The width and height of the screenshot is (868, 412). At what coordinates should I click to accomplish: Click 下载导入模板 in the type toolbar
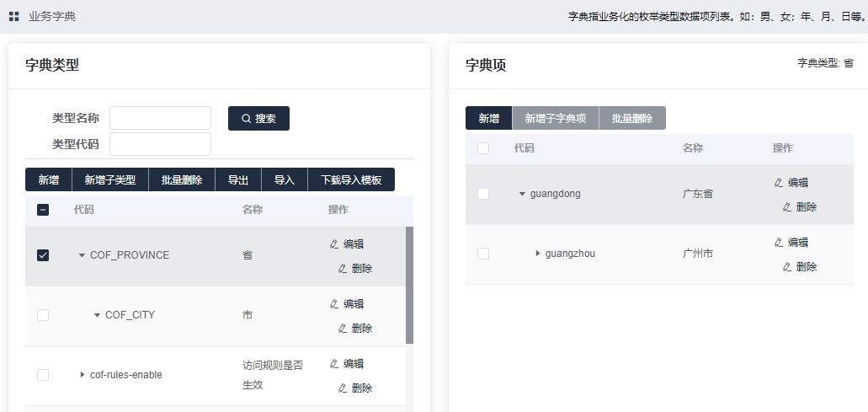click(351, 180)
